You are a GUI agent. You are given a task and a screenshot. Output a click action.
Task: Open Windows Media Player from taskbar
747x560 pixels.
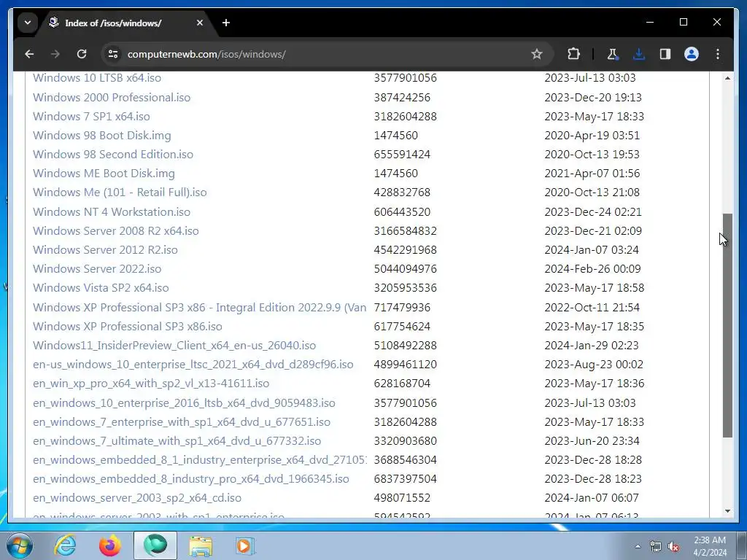[245, 545]
